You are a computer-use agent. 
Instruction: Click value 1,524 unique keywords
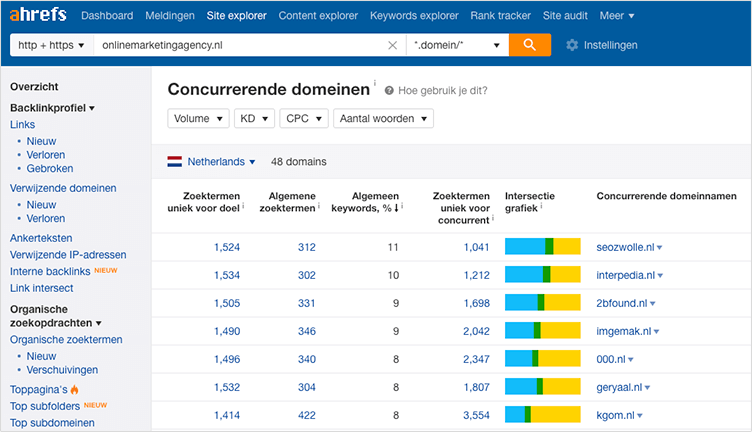pos(227,247)
